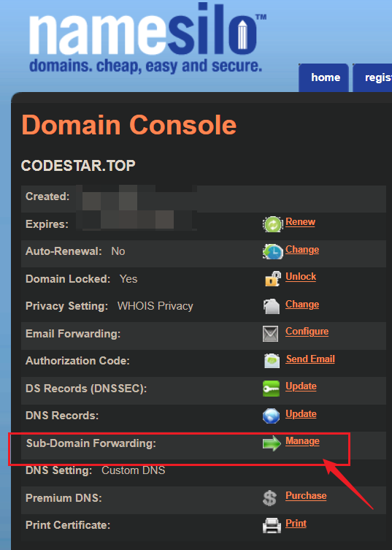Click the blue globe DNS Records icon
Image resolution: width=392 pixels, height=550 pixels.
(271, 416)
